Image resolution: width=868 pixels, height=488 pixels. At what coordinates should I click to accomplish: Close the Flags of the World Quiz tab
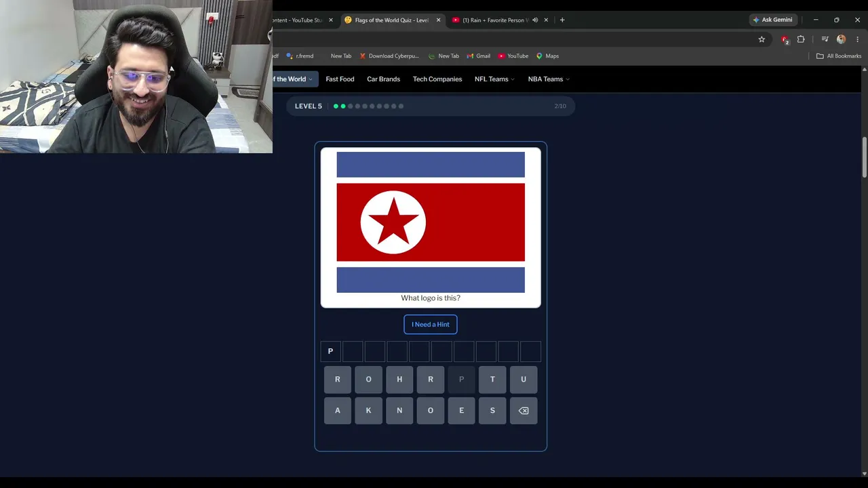[438, 20]
